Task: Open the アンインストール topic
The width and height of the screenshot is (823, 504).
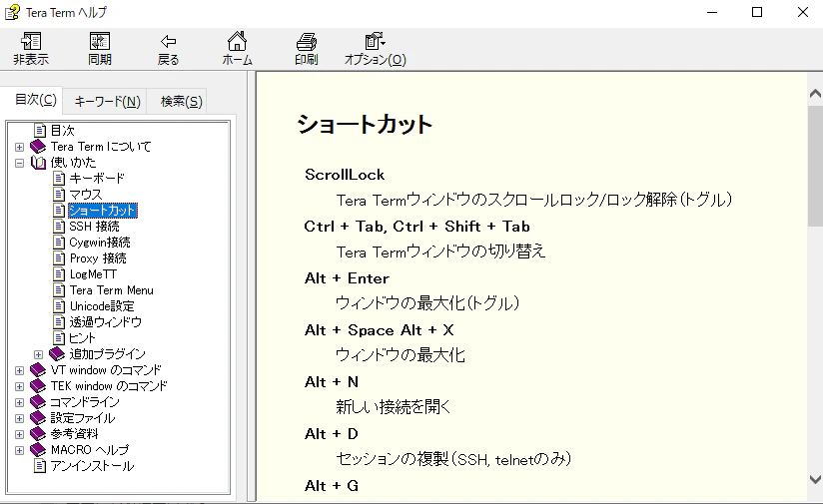Action: tap(92, 466)
